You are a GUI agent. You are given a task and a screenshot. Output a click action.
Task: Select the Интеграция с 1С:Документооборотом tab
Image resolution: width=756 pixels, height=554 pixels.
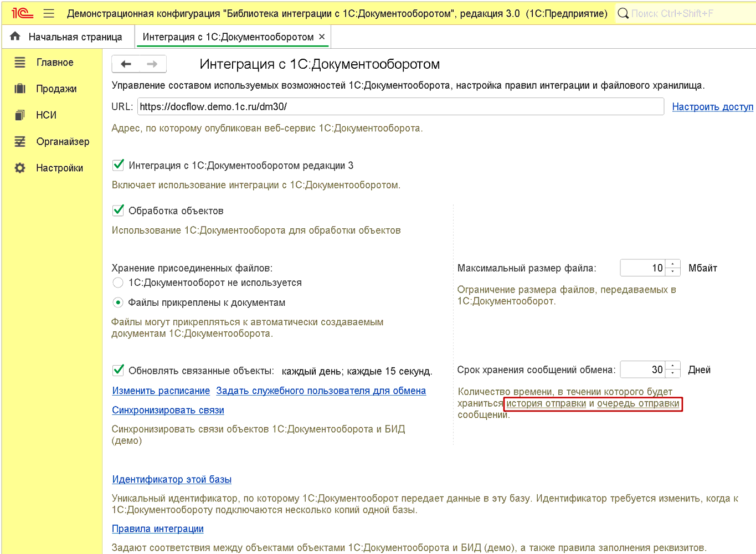pyautogui.click(x=228, y=37)
